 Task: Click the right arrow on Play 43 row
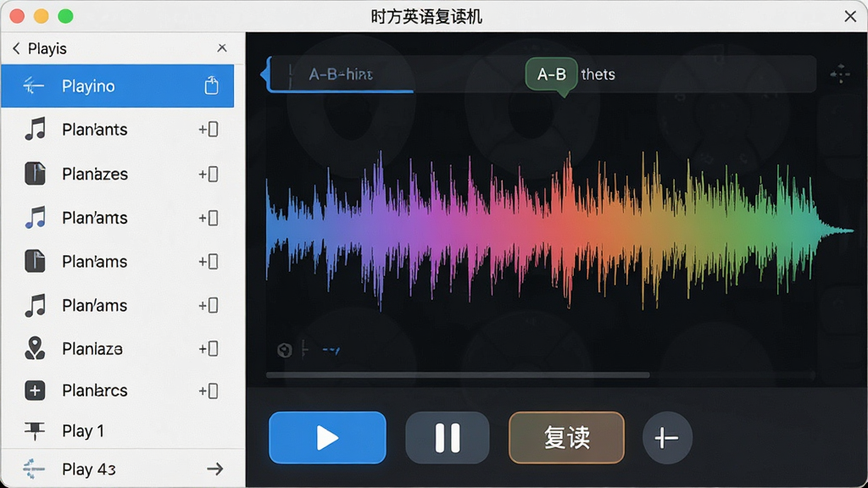(x=214, y=469)
